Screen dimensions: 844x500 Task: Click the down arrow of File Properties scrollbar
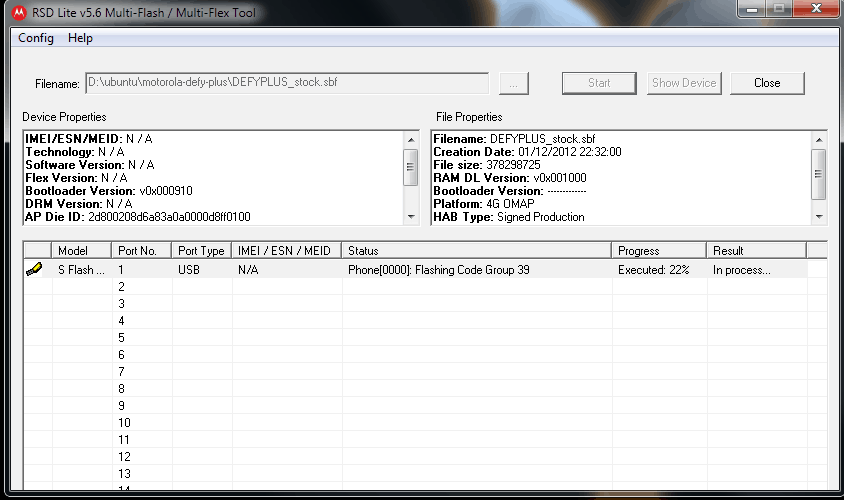(819, 216)
